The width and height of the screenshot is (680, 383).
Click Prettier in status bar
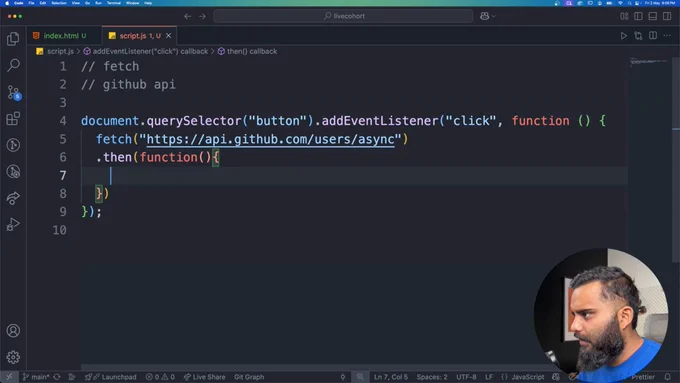tap(643, 377)
